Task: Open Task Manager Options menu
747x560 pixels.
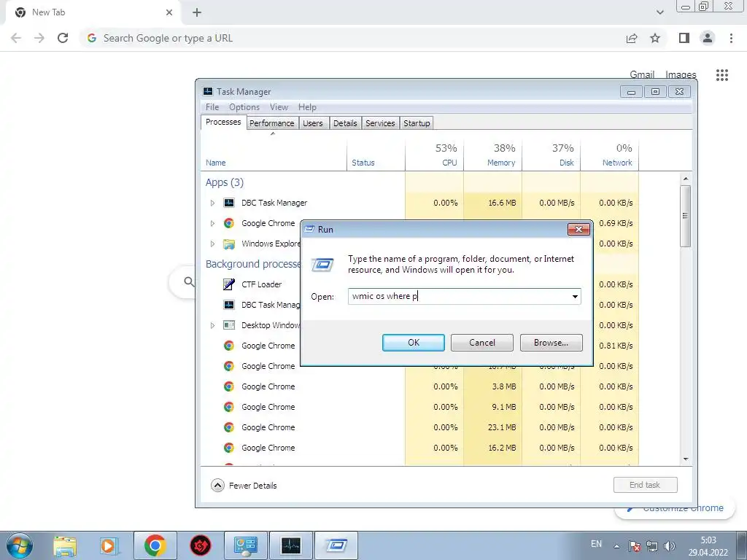Action: coord(244,107)
